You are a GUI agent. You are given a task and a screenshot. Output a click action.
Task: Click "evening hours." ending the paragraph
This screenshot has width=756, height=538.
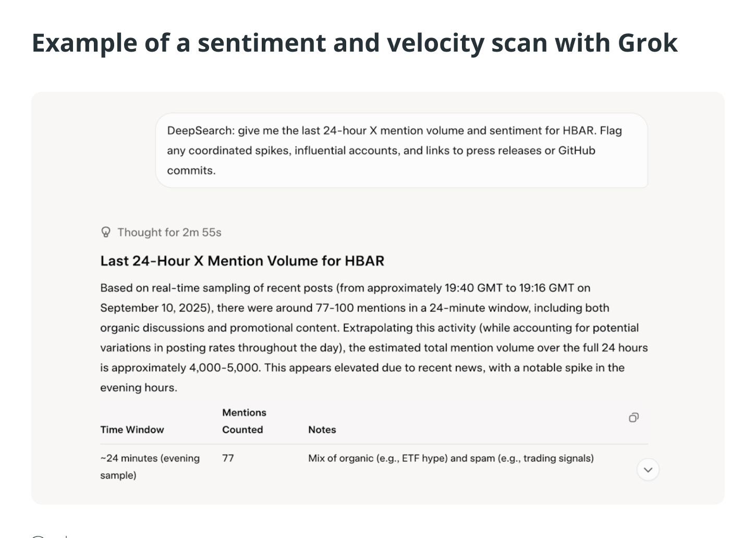pos(139,387)
